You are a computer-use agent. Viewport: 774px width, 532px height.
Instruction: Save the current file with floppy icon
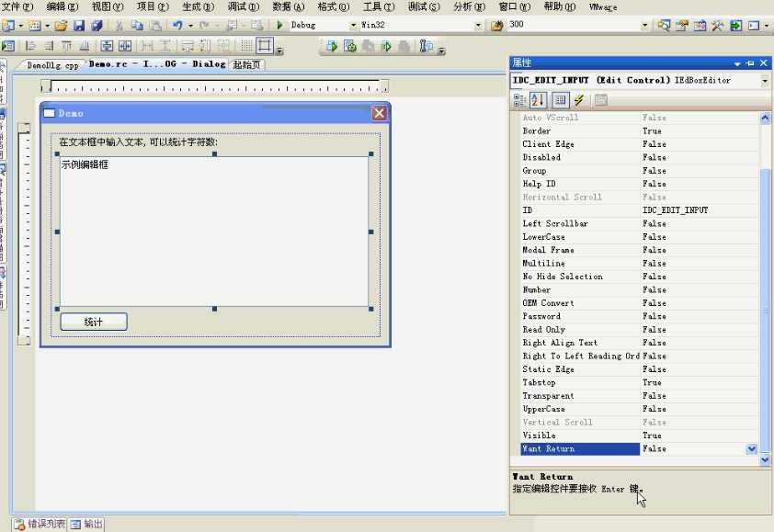pyautogui.click(x=78, y=25)
